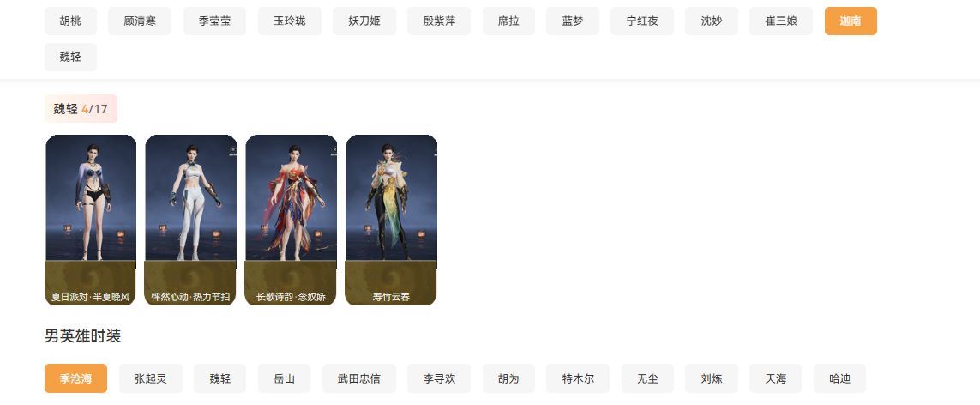Select the 胡桃 heroine tab
Screen dimensions: 980x405
[70, 21]
